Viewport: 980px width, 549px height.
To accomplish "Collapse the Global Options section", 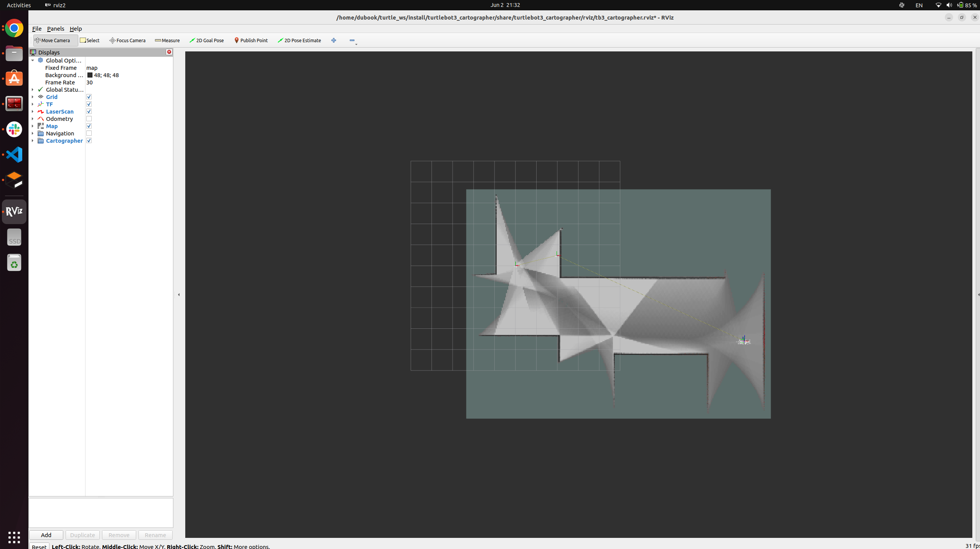I will click(x=33, y=61).
